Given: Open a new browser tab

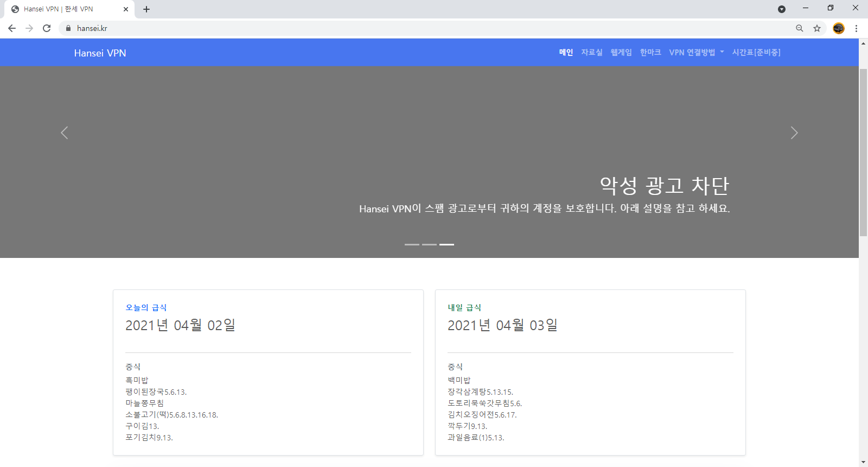Looking at the screenshot, I should coord(146,9).
